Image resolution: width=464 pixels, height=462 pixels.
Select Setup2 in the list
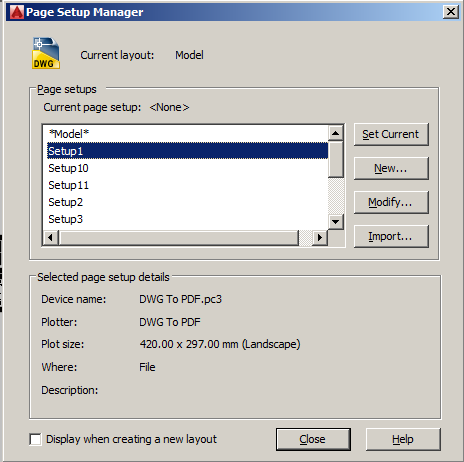click(x=187, y=202)
